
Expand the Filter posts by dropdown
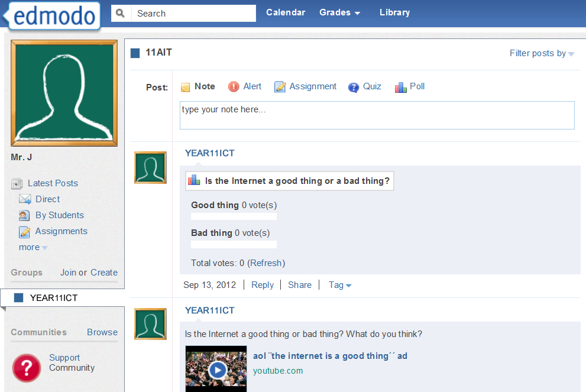point(542,53)
